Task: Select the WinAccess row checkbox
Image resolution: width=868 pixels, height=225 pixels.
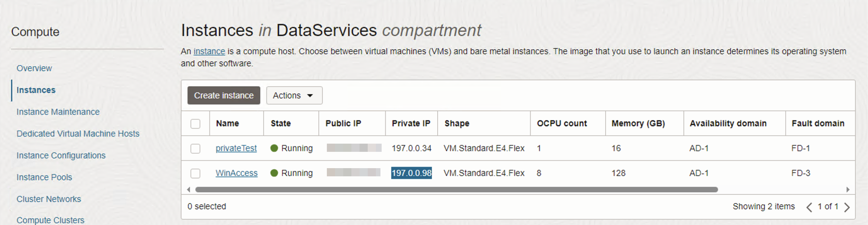Action: [196, 174]
